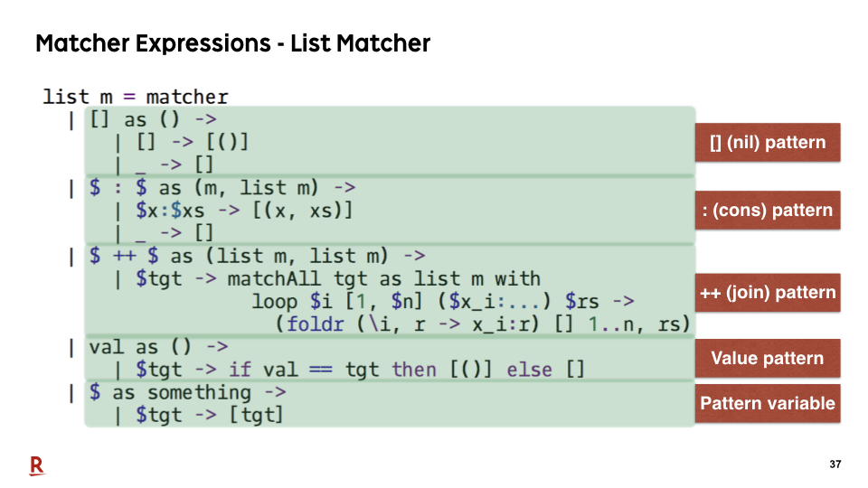The image size is (868, 488).
Task: Select the Value pattern label
Action: coord(768,358)
